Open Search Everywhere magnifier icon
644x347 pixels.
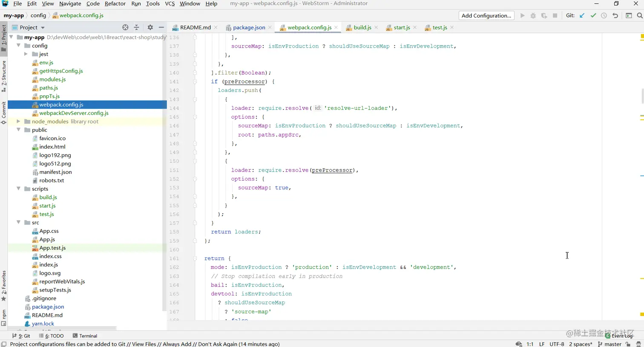point(639,16)
